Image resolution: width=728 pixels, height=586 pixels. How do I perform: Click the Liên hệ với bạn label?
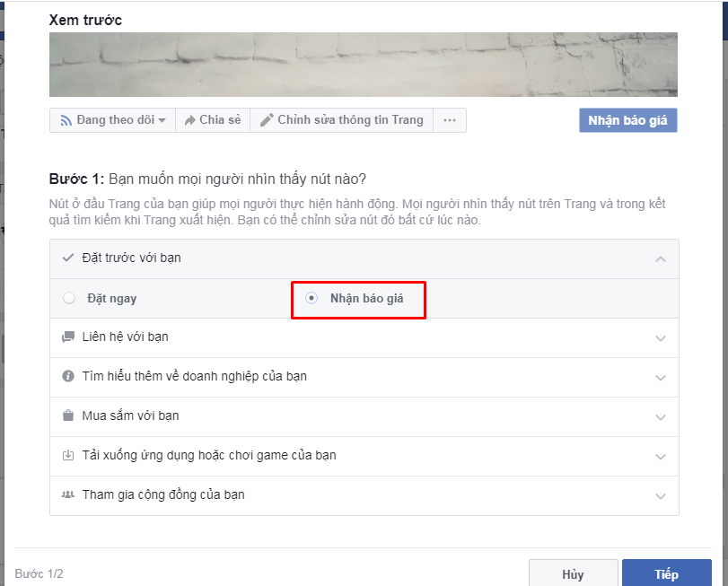pyautogui.click(x=126, y=337)
